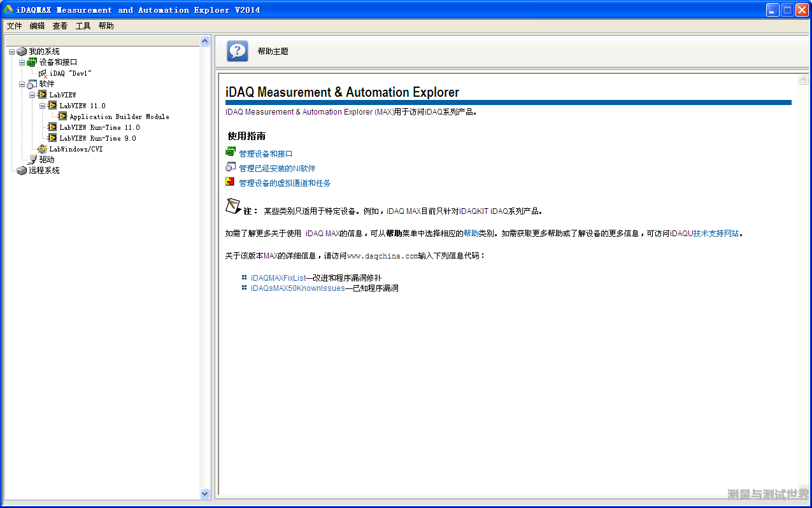Image resolution: width=812 pixels, height=508 pixels.
Task: Follow the iDAQsMAX50KnownIssues link
Action: 298,288
